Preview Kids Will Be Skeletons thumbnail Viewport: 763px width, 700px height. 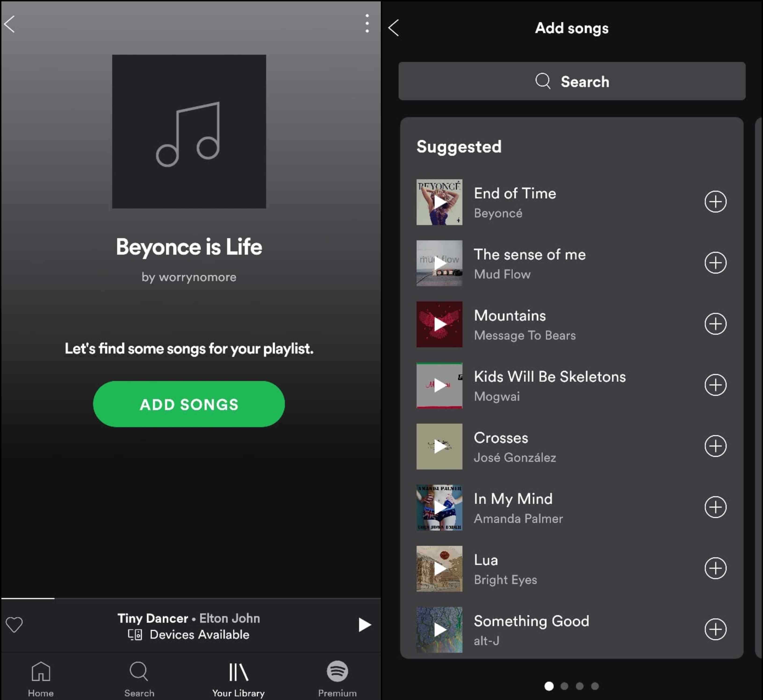click(x=439, y=385)
